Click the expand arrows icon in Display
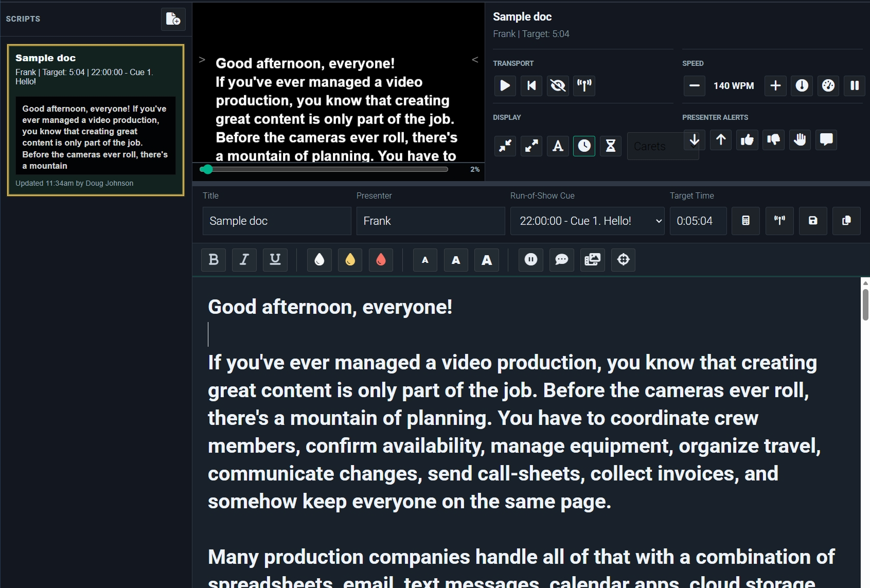 [x=531, y=146]
